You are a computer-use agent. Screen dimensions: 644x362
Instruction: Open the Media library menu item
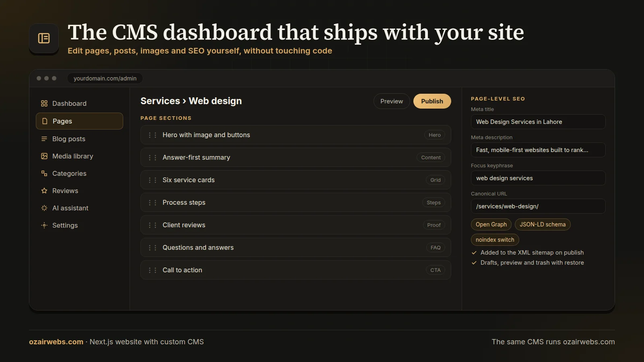[x=79, y=156]
